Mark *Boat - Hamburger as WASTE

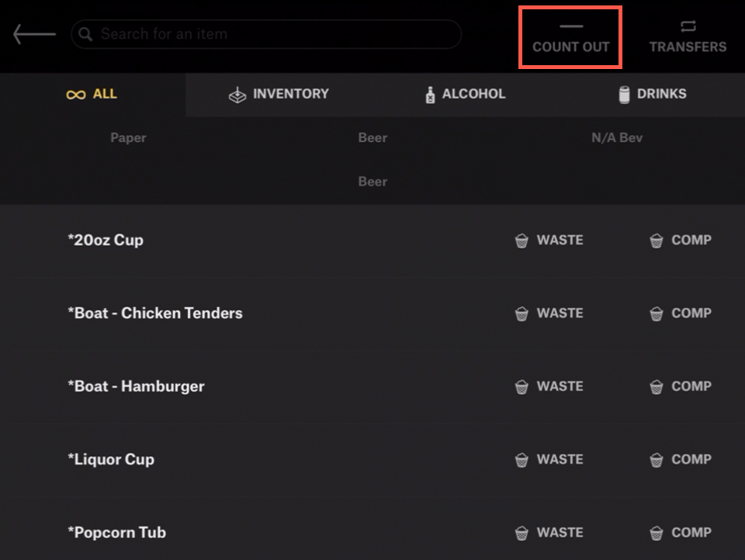549,386
